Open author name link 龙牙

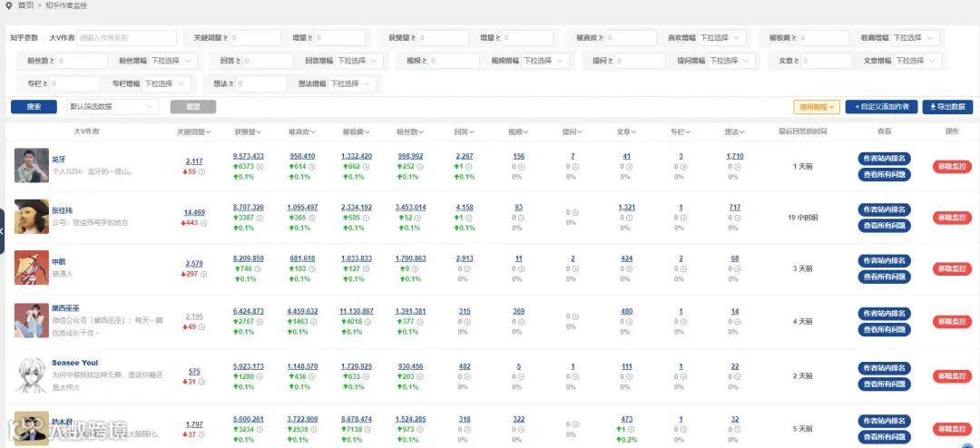tap(58, 160)
